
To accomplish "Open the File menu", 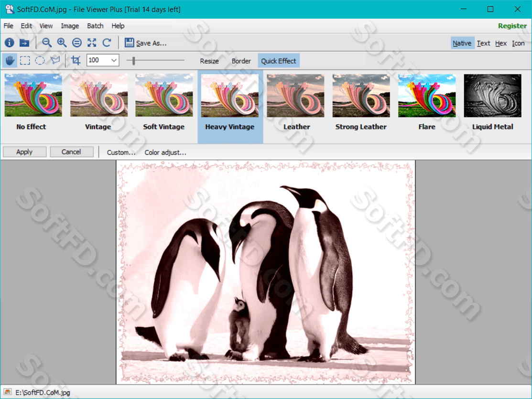I will click(9, 26).
